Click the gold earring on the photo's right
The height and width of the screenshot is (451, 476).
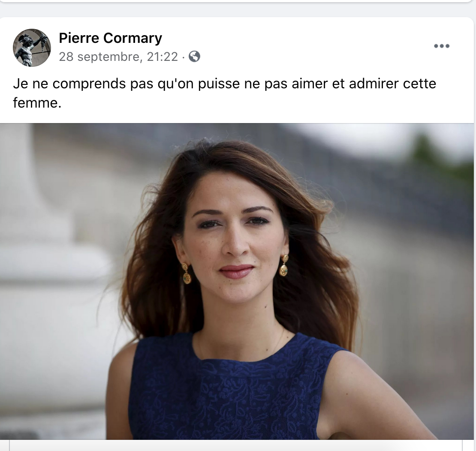(x=284, y=265)
